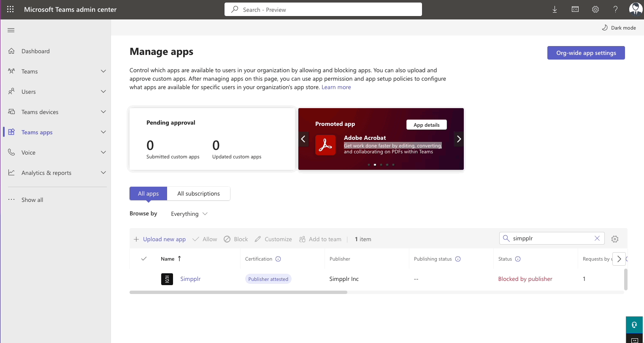This screenshot has width=644, height=343.
Task: Expand the Voice section chevron
Action: point(103,152)
